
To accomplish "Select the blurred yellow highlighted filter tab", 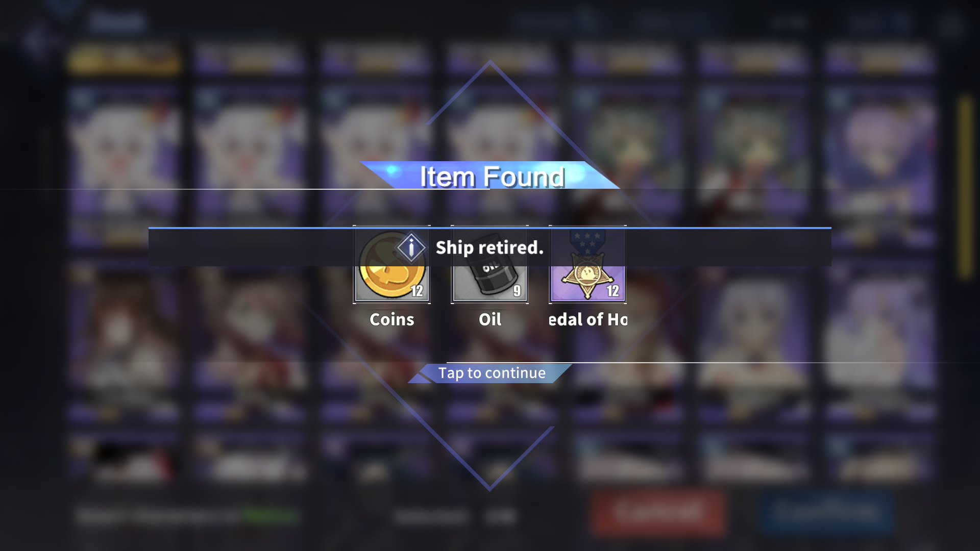I will (124, 59).
